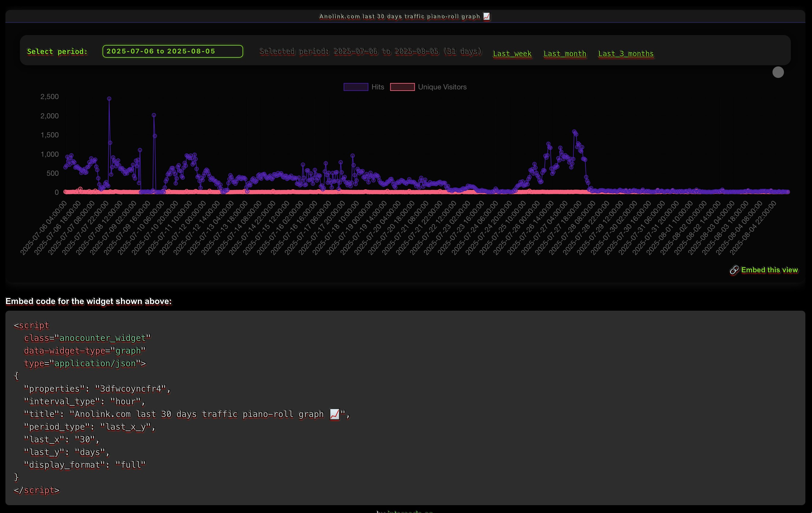Click the 2,500 y-axis label

(49, 97)
